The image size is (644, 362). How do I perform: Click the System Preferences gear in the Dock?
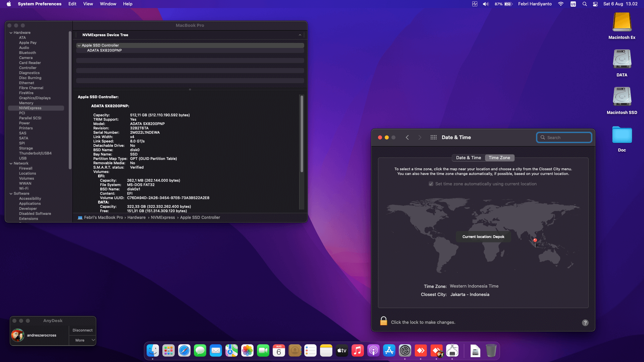pyautogui.click(x=405, y=351)
